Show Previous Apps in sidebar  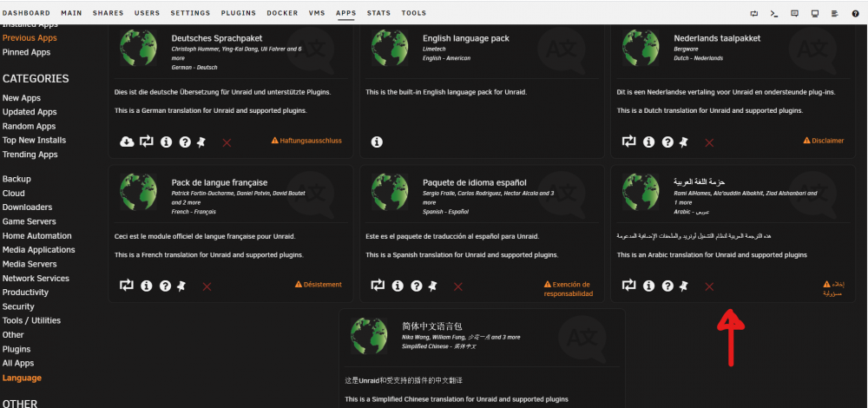point(30,38)
